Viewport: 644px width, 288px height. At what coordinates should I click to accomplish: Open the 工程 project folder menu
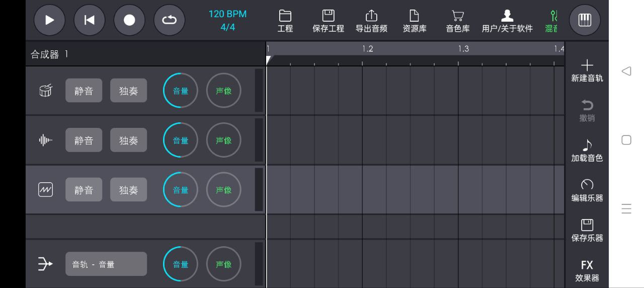pyautogui.click(x=285, y=21)
